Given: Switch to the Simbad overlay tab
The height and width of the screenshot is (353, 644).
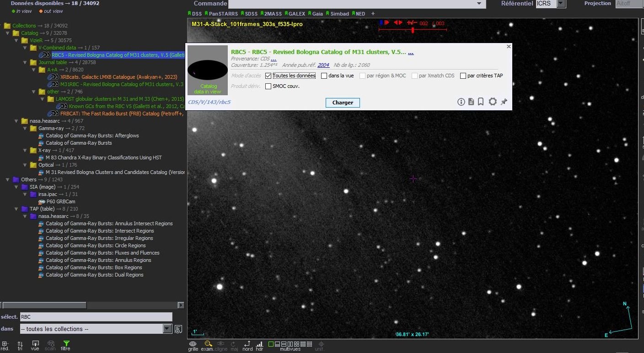Looking at the screenshot, I should point(338,13).
